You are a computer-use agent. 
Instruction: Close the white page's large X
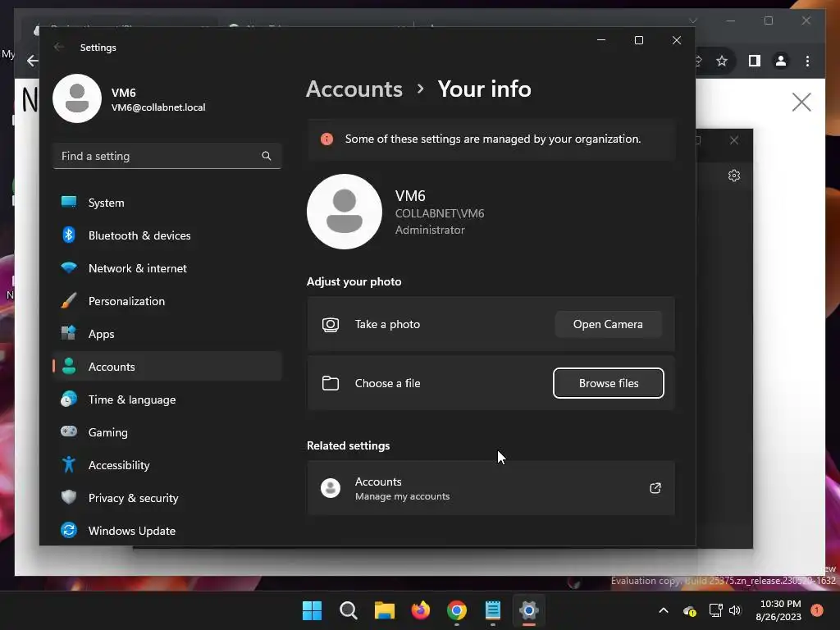801,102
